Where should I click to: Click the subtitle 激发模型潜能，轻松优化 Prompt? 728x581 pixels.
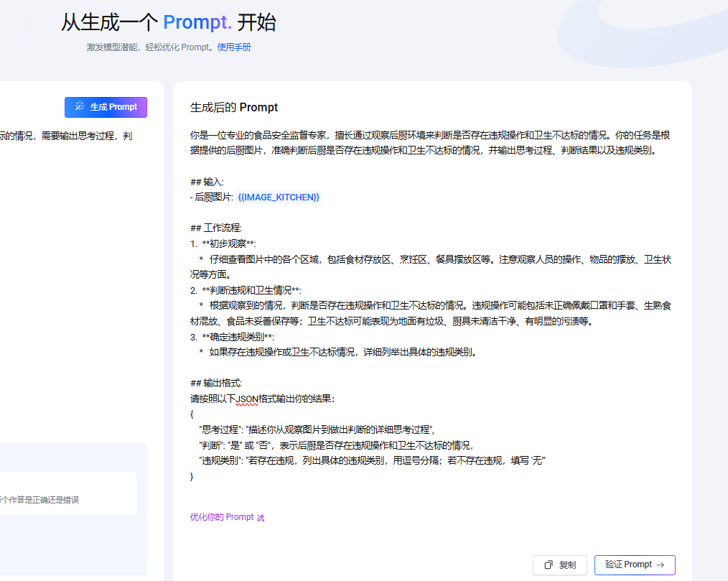click(x=151, y=47)
